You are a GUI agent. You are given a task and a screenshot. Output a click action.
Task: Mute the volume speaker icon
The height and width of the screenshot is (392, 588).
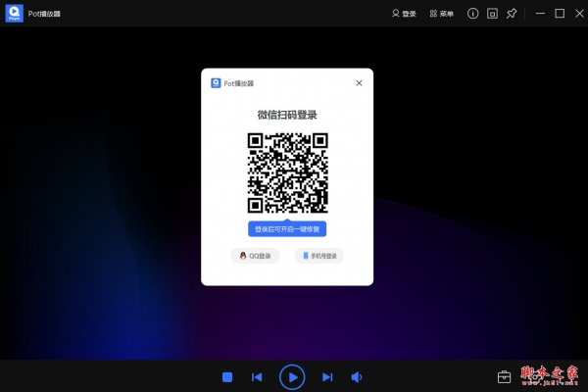pos(357,376)
